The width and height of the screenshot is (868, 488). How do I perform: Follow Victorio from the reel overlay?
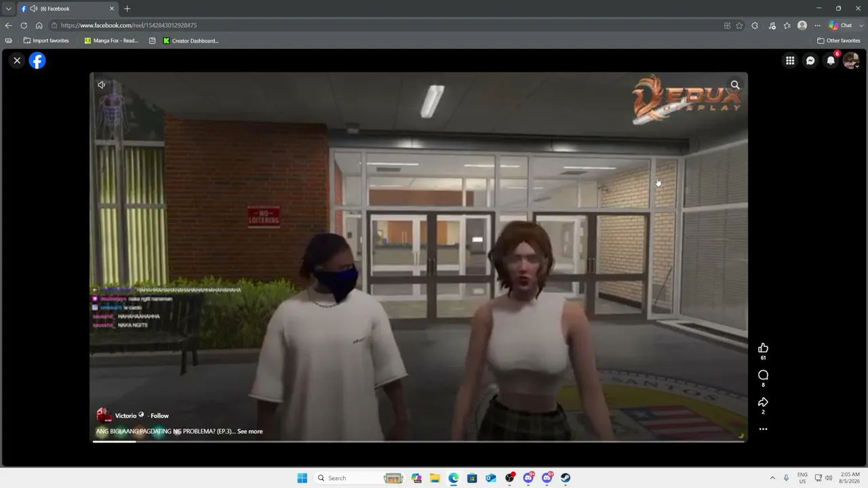pyautogui.click(x=160, y=415)
